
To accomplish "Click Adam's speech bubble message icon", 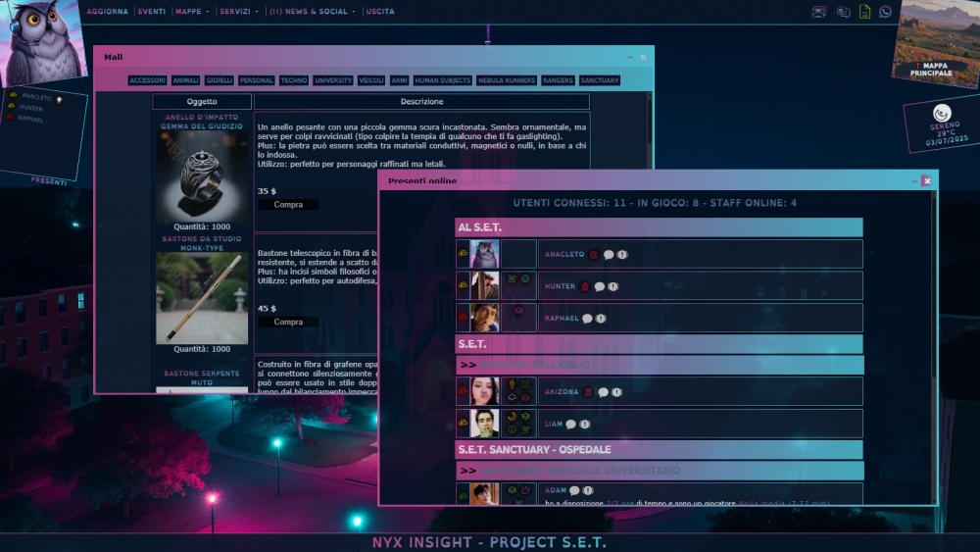I will pos(574,491).
